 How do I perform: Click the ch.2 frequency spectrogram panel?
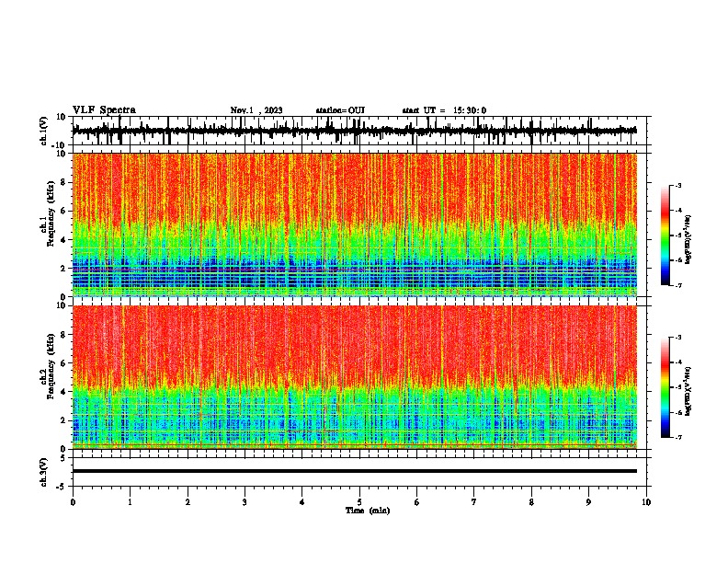pos(355,377)
